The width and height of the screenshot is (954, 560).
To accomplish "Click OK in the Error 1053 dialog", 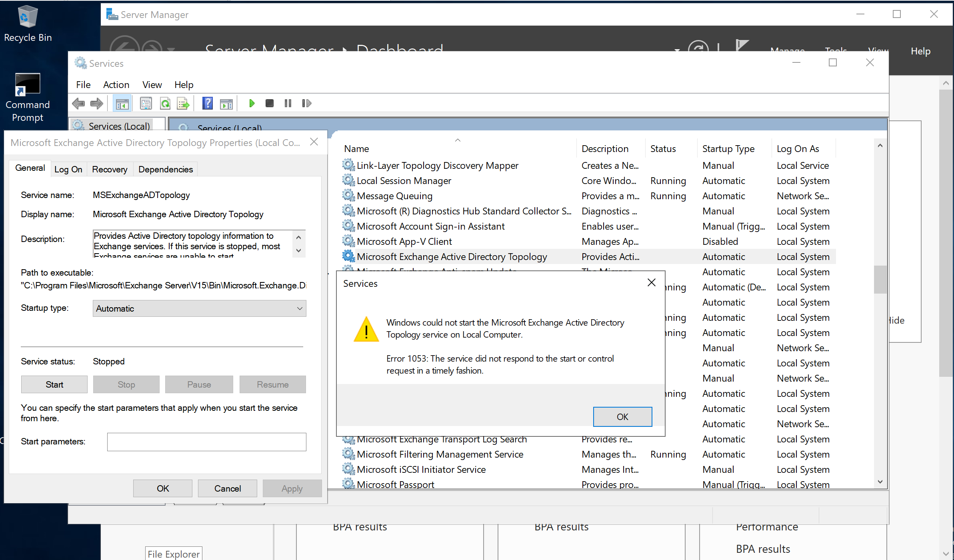I will (x=622, y=417).
